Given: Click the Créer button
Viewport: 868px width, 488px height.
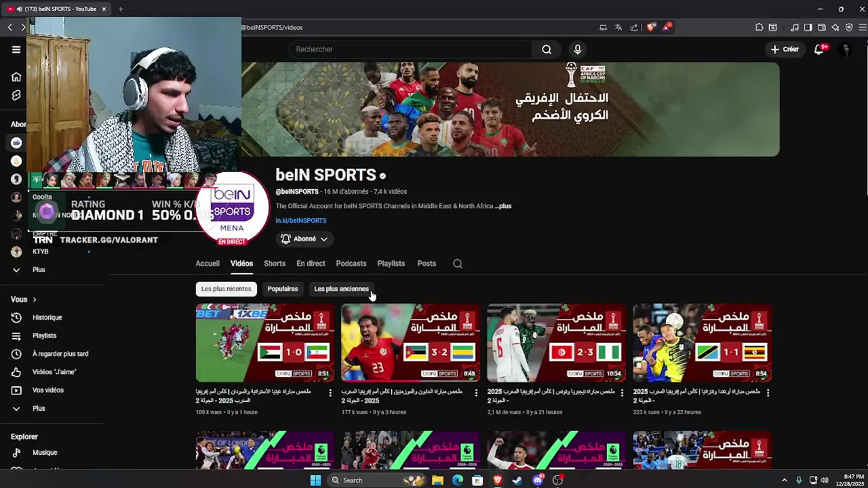Looking at the screenshot, I should point(785,49).
